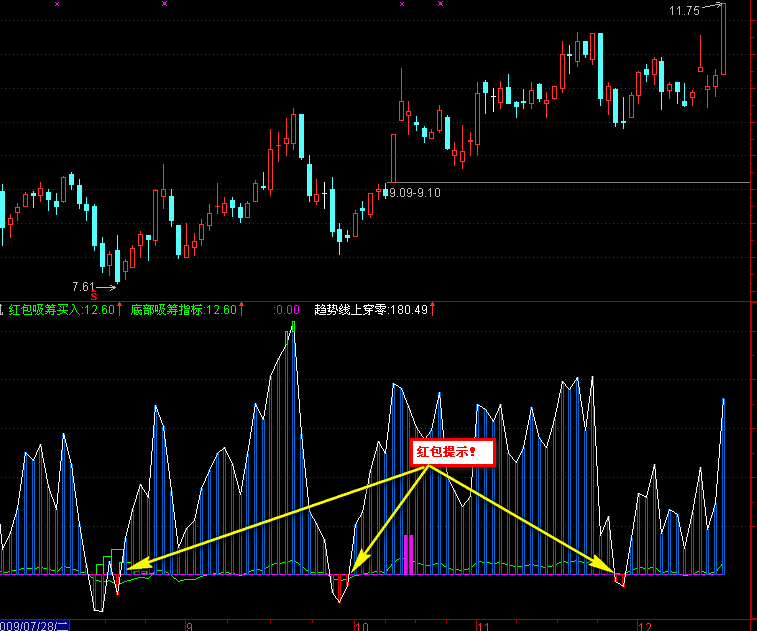Viewport: 757px width, 631px height.
Task: Select the 底部吸筹指标:12.60 indicator label
Action: (184, 309)
